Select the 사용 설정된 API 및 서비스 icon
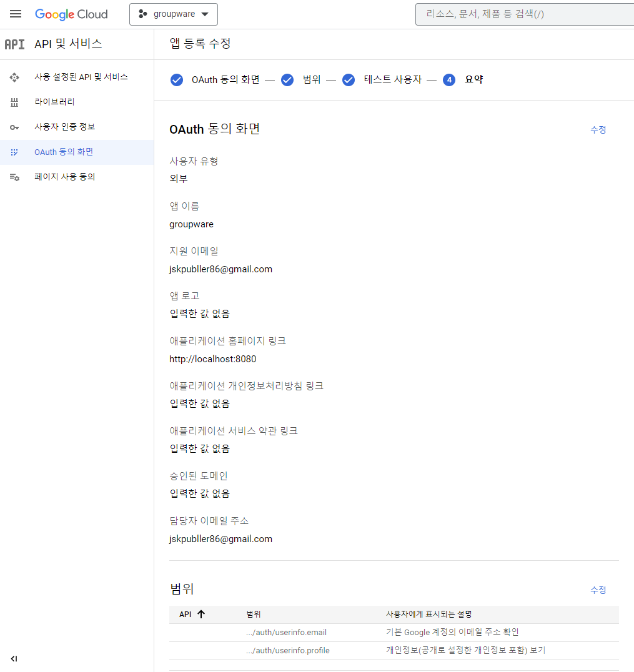The height and width of the screenshot is (672, 634). point(14,76)
